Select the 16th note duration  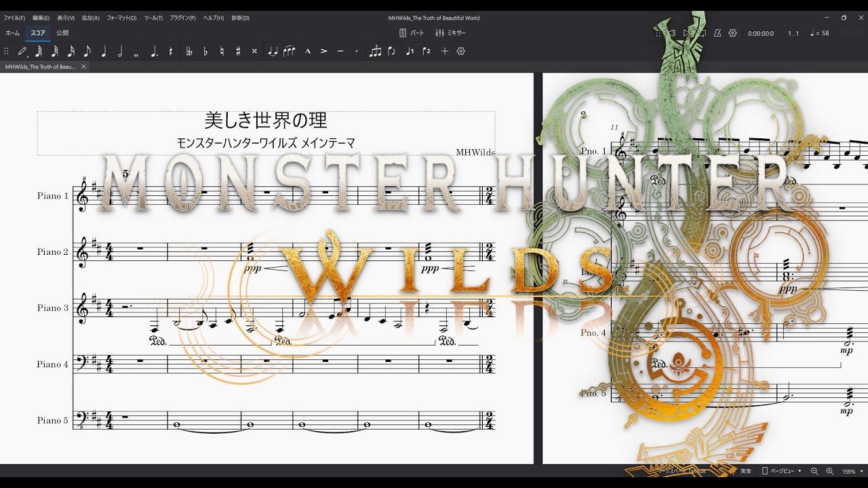pos(71,51)
